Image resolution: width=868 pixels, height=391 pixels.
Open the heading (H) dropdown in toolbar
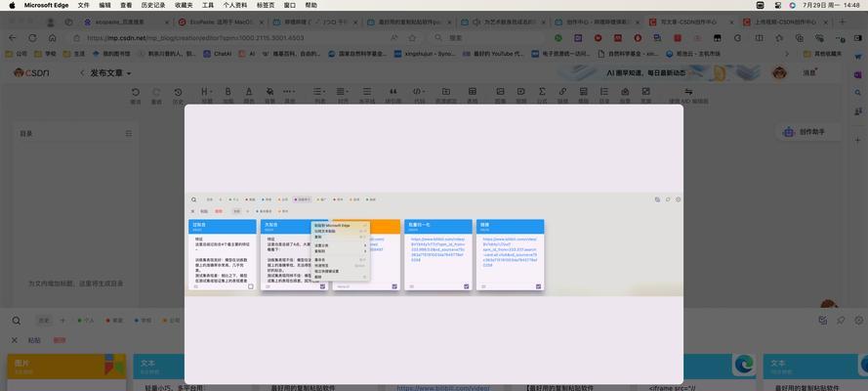206,95
